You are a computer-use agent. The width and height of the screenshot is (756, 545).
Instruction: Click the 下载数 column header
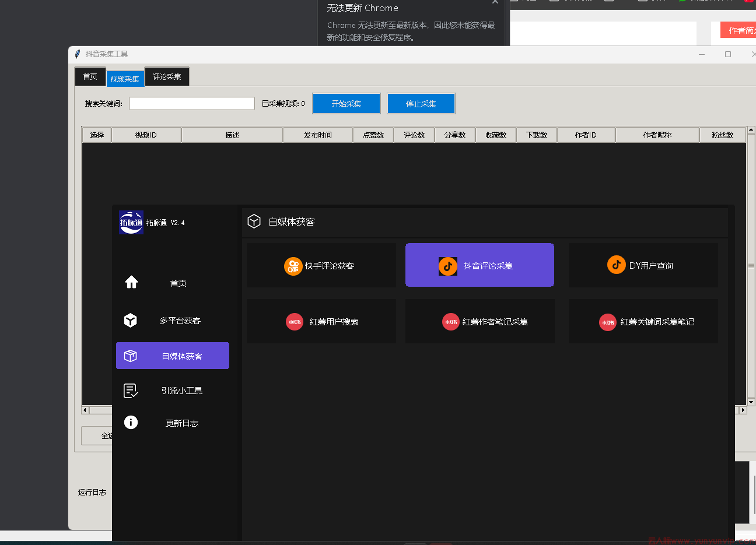pos(537,135)
